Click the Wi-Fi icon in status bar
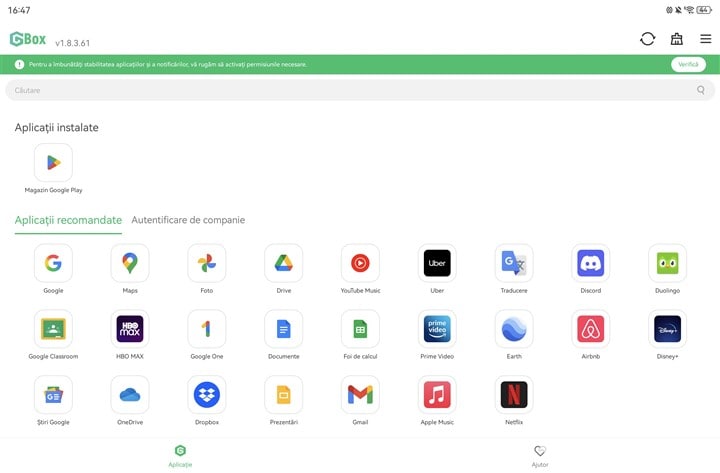Viewport: 720px width, 473px height. [689, 10]
